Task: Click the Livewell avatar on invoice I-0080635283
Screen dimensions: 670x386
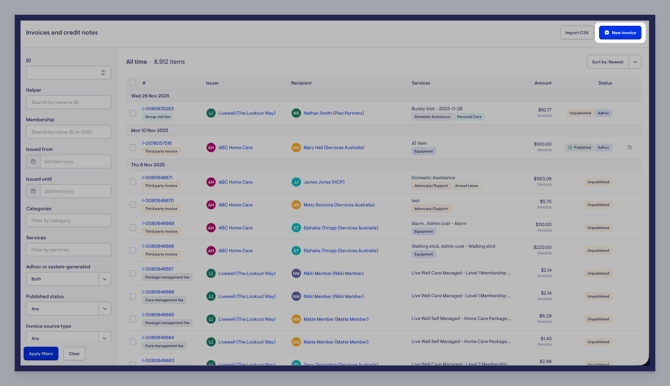Action: [x=211, y=113]
